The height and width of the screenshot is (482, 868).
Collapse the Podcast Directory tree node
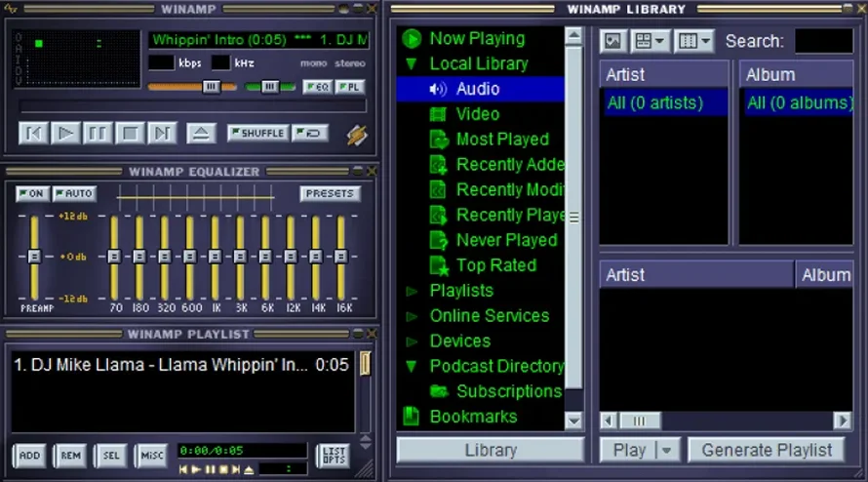tap(412, 366)
